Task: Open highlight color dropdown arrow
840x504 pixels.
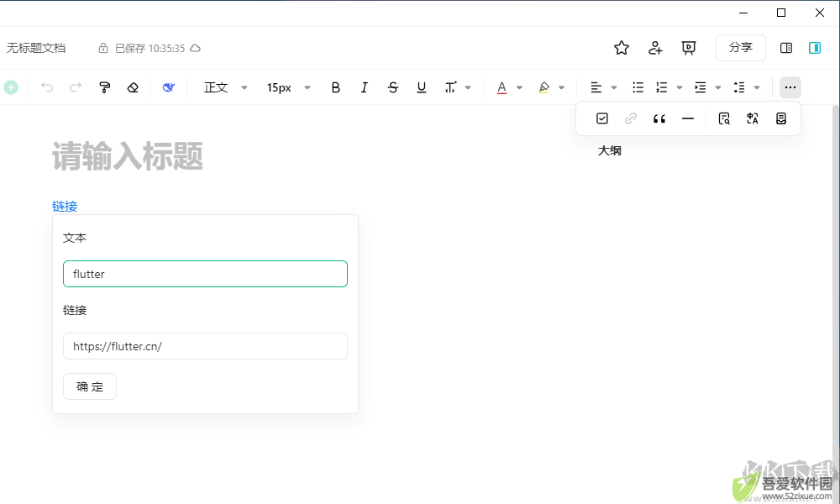Action: coord(561,87)
